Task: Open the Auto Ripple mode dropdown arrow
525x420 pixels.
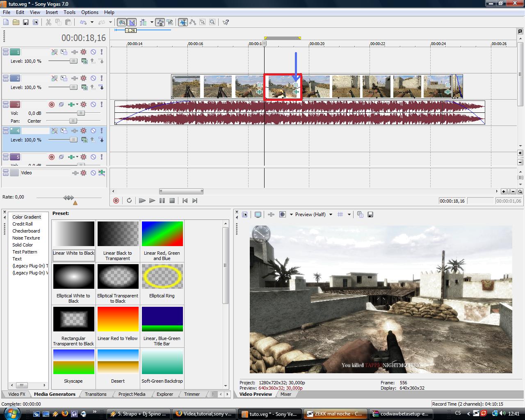Action: point(152,22)
